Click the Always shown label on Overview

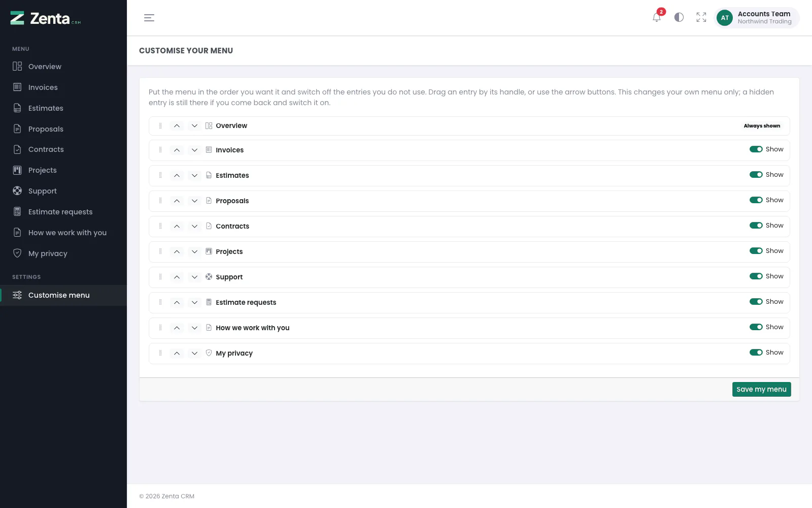[762, 126]
